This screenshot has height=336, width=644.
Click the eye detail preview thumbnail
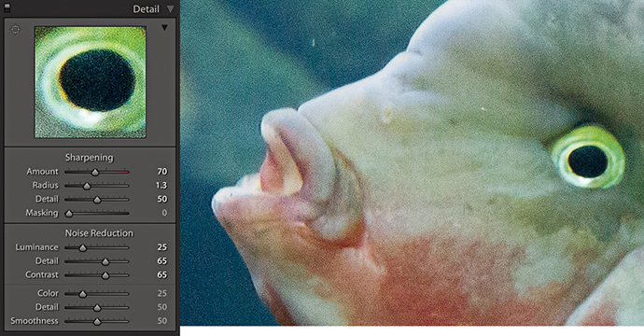[x=91, y=82]
